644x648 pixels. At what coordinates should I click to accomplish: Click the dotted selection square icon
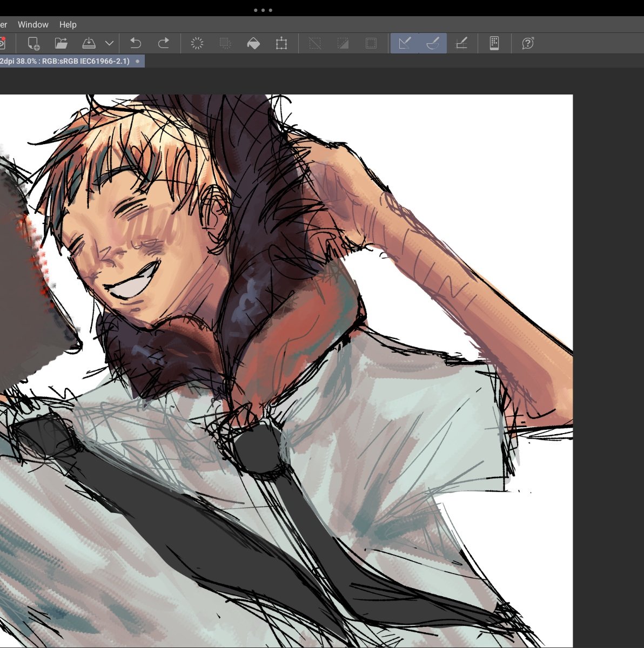point(371,43)
